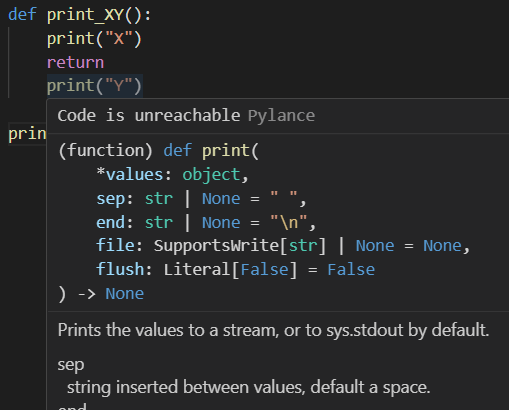The width and height of the screenshot is (509, 410).
Task: Click the ') -> None' return type line
Action: click(x=101, y=294)
